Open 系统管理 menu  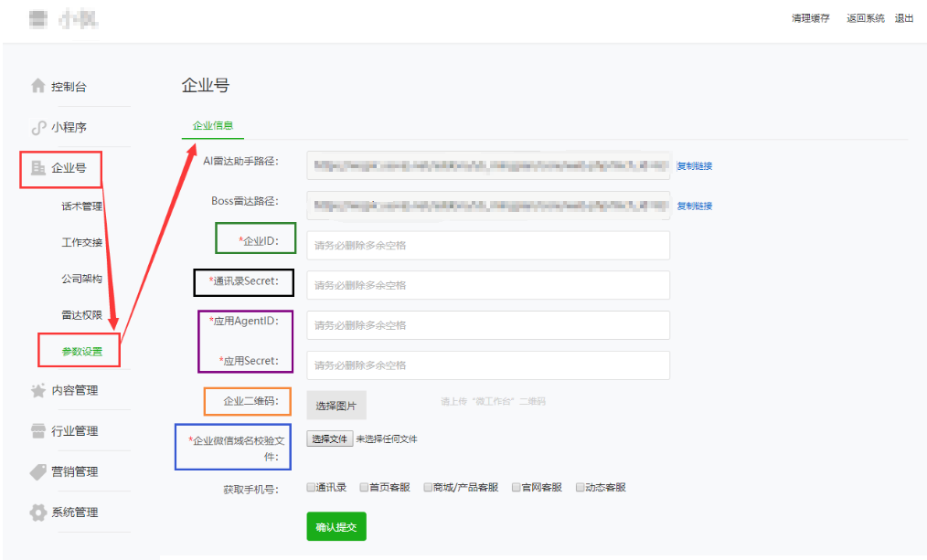point(74,512)
